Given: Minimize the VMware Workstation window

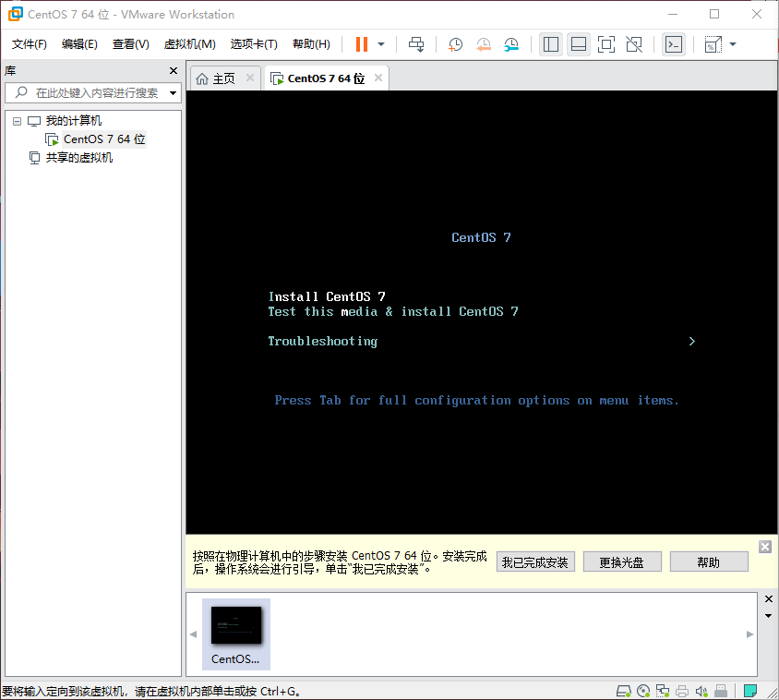Looking at the screenshot, I should pos(673,14).
